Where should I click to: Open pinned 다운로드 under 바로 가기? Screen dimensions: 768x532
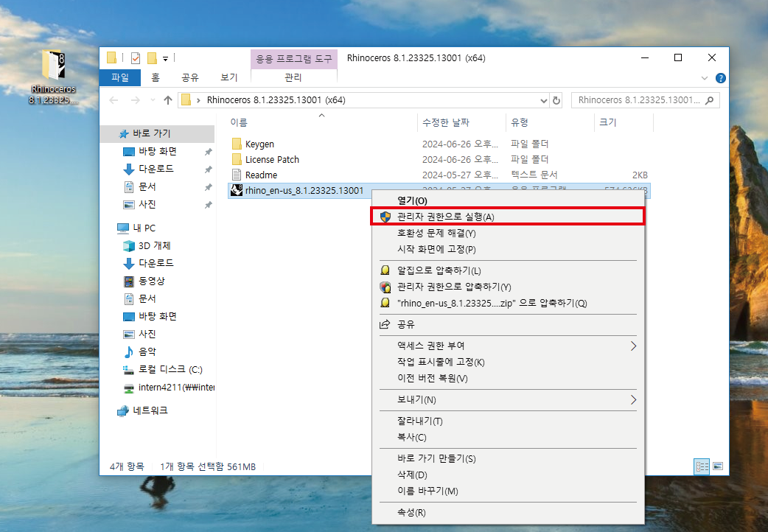[x=157, y=169]
